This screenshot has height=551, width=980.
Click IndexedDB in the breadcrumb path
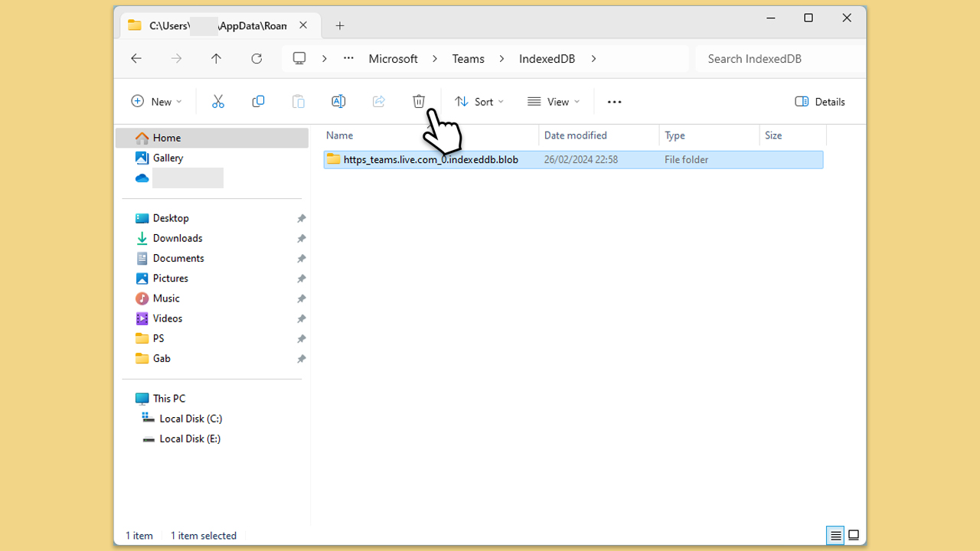pos(547,59)
